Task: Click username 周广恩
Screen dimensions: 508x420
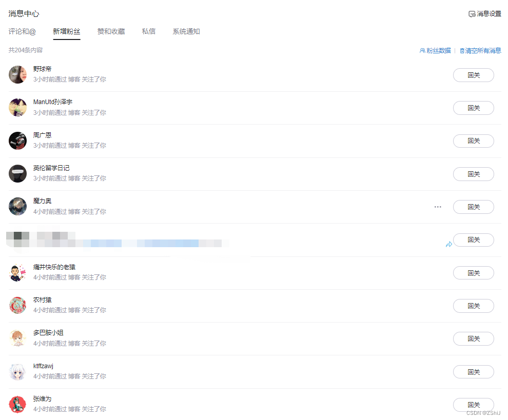Action: [42, 135]
